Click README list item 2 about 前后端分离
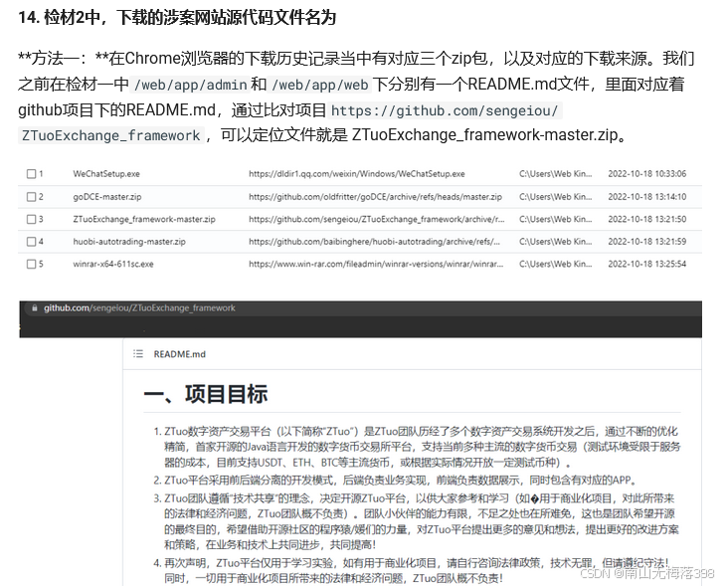728x586 pixels. (396, 481)
